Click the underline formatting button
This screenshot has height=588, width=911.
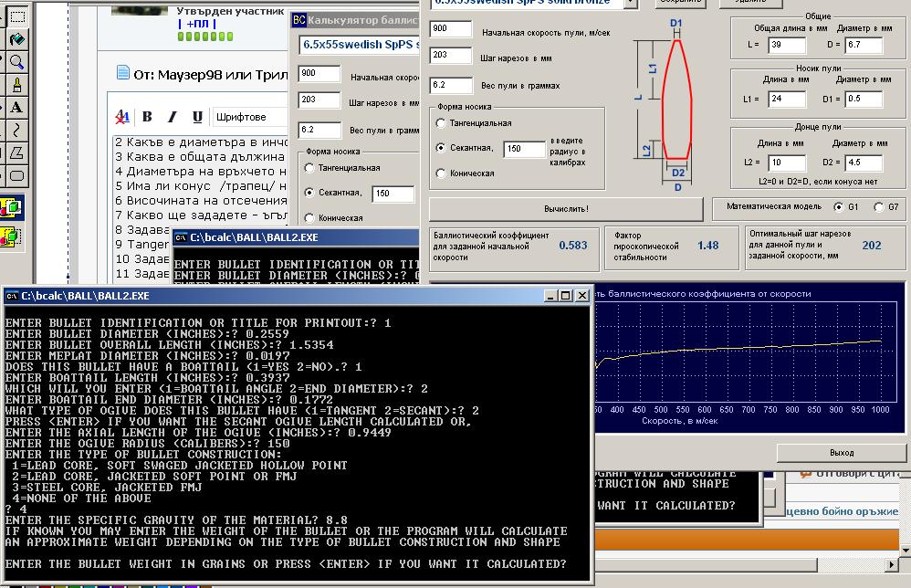pos(197,117)
